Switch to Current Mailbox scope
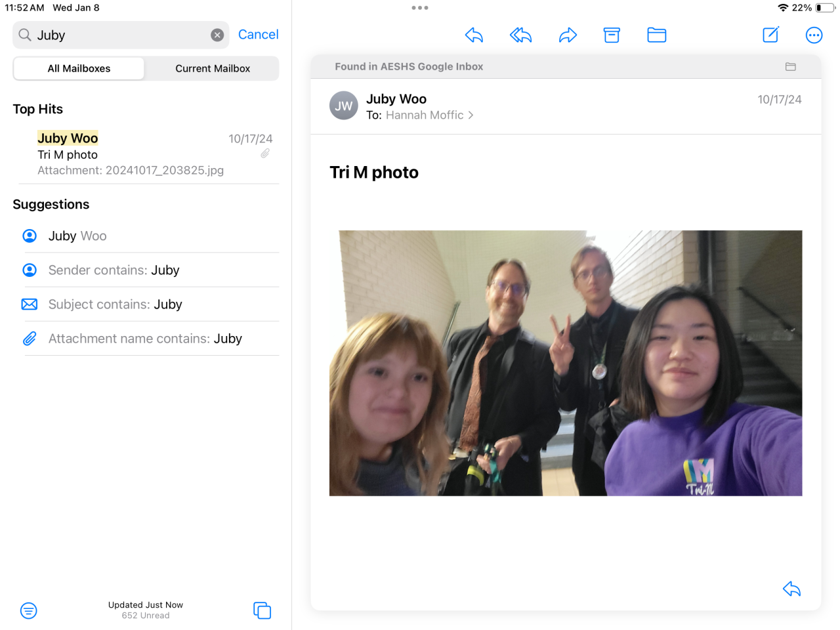840x630 pixels. point(213,68)
